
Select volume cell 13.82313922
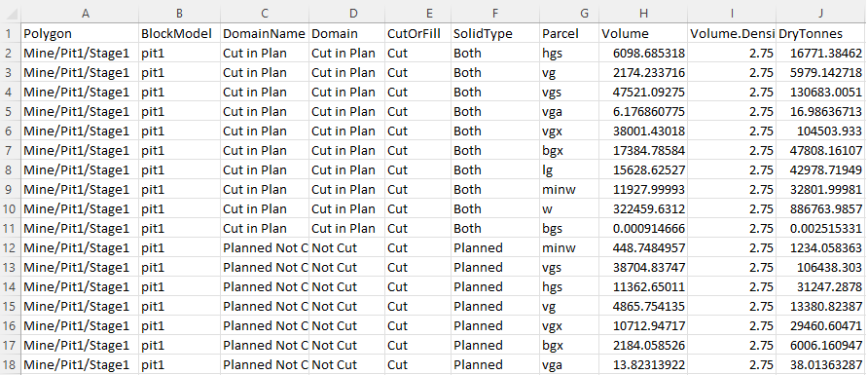[643, 364]
